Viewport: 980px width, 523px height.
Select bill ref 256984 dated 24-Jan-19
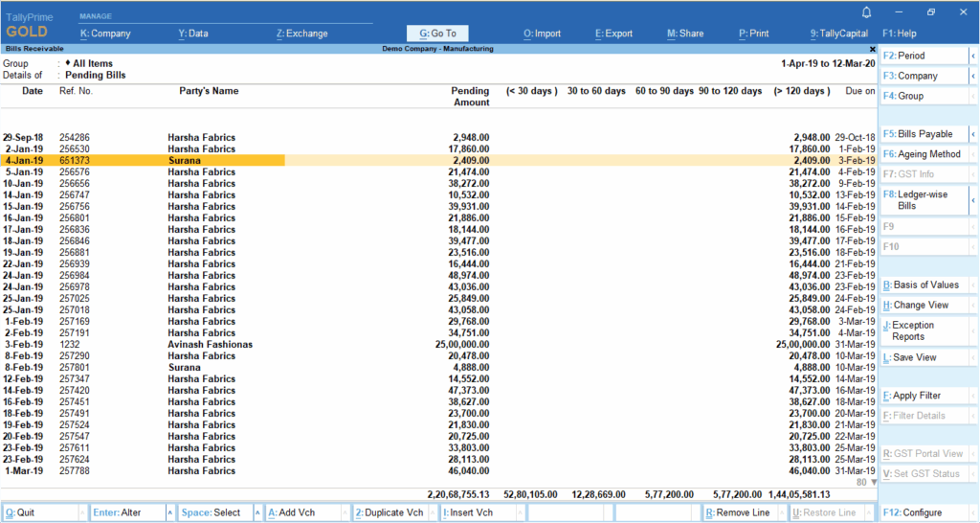(x=438, y=275)
